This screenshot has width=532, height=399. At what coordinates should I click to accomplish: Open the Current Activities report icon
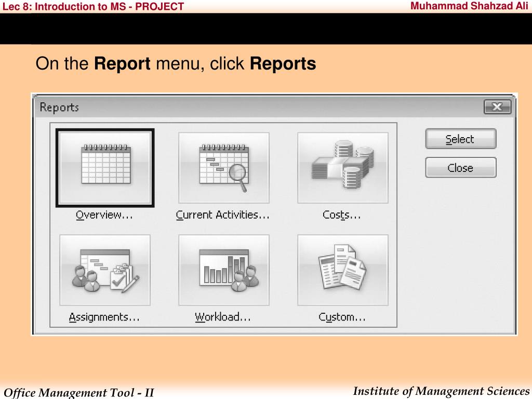[224, 168]
